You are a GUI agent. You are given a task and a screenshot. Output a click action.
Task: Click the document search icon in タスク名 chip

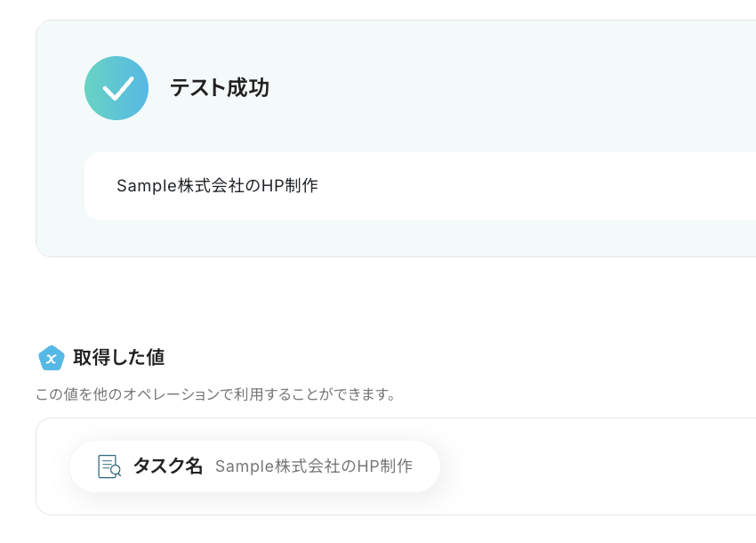click(109, 466)
